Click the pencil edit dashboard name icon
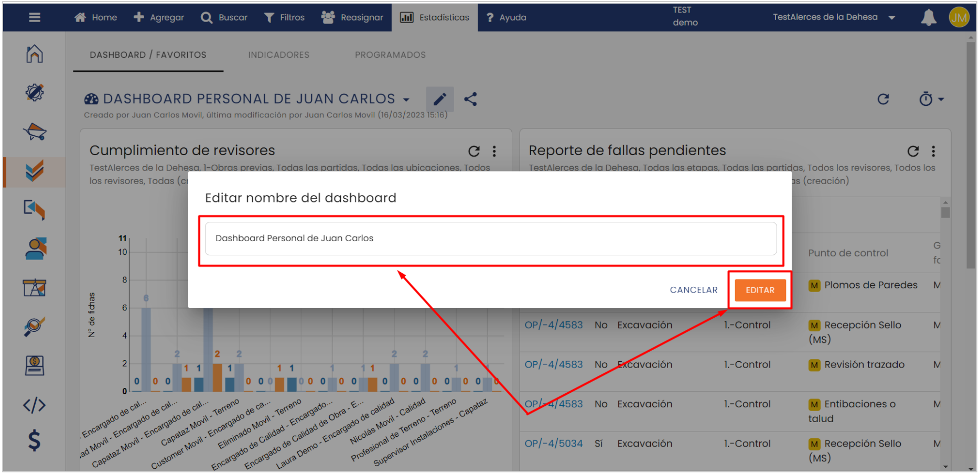This screenshot has width=980, height=475. coord(439,99)
